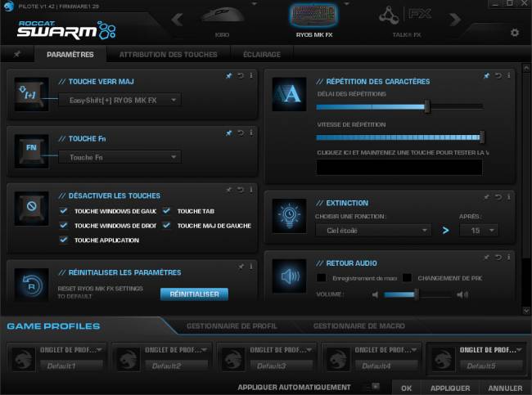
Task: Open the Game Profiles tab
Action: coord(53,326)
